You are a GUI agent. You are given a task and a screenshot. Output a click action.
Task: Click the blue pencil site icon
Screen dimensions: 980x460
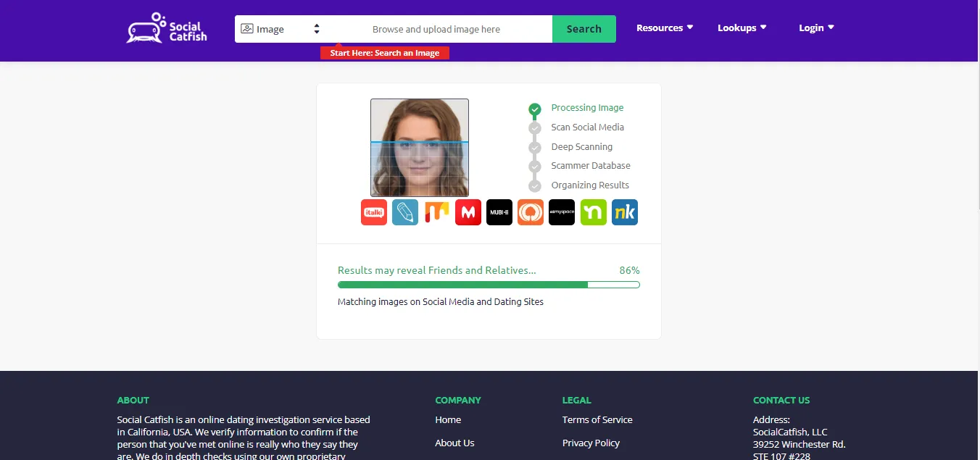405,212
